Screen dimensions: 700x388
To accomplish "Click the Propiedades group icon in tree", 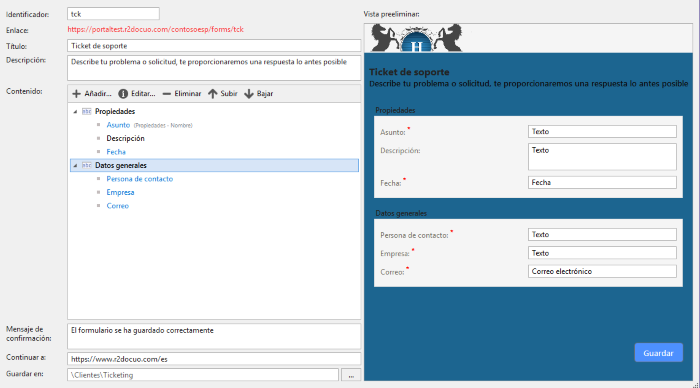I will [87, 112].
